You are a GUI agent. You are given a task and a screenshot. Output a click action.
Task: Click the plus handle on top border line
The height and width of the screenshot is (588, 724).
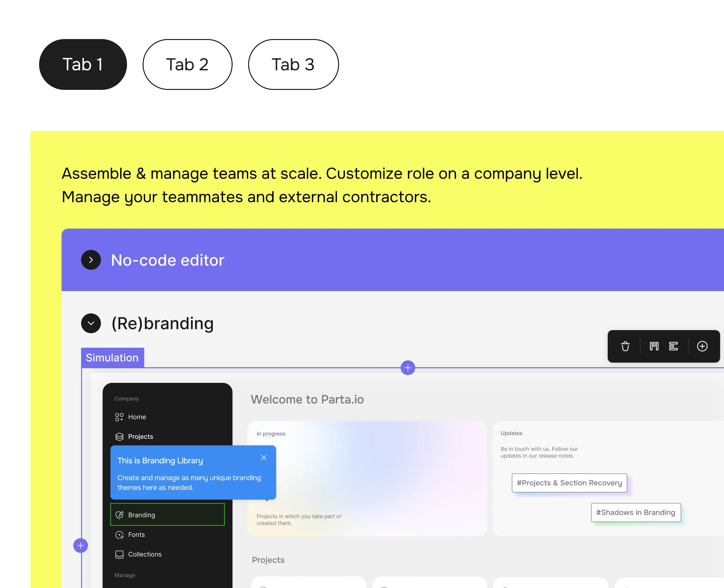point(407,368)
